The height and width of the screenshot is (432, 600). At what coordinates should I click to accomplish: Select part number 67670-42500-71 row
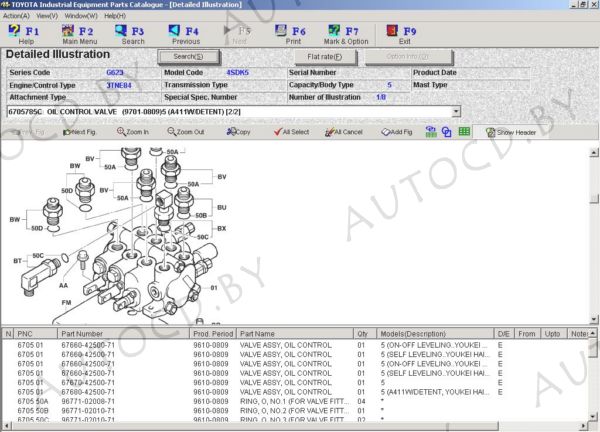295,383
